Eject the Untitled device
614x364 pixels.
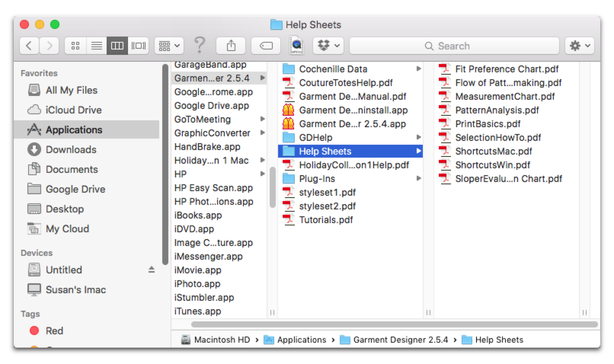[x=151, y=270]
